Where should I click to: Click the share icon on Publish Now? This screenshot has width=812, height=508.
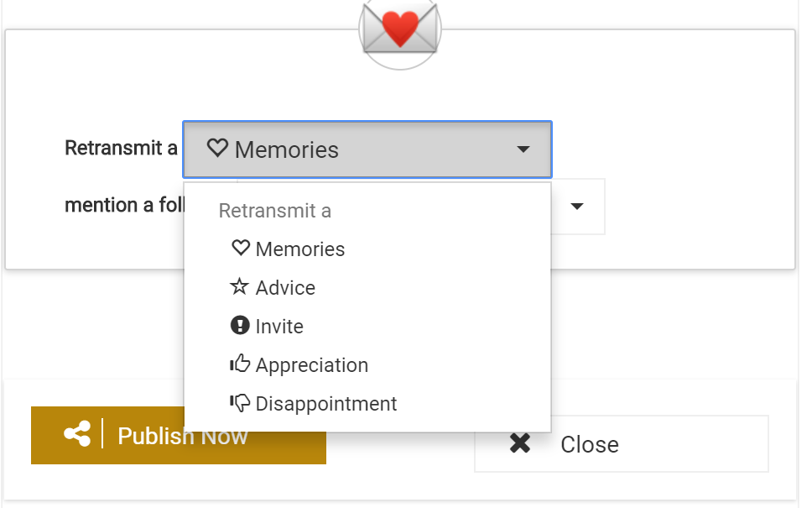pos(77,434)
